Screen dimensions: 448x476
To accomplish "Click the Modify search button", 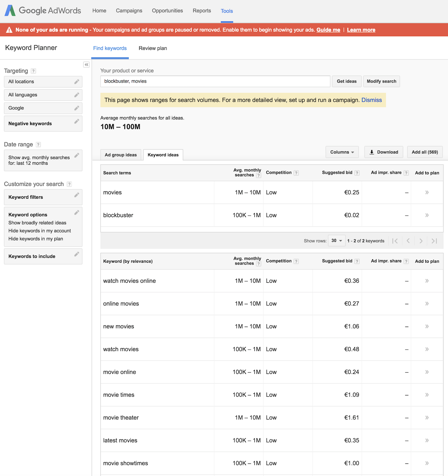I will pos(381,81).
